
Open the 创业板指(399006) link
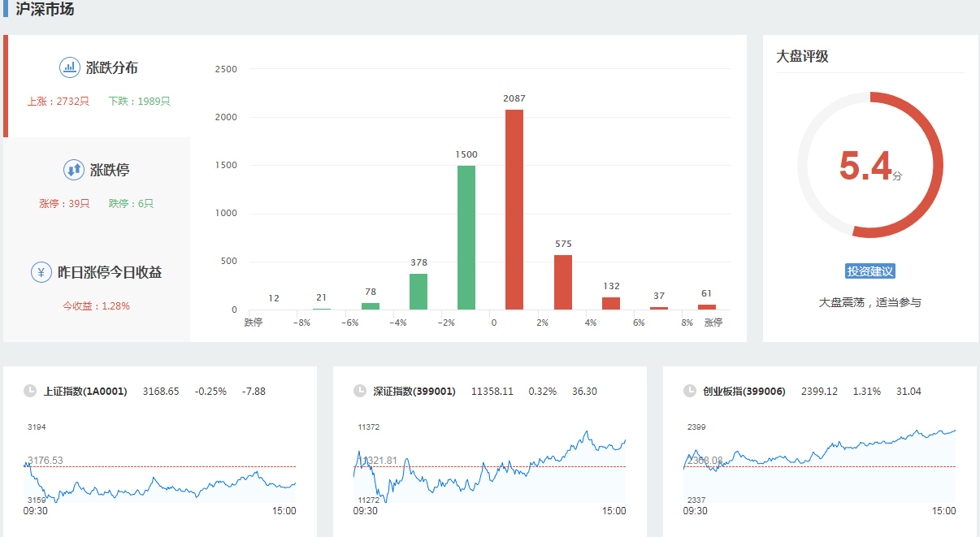[744, 392]
